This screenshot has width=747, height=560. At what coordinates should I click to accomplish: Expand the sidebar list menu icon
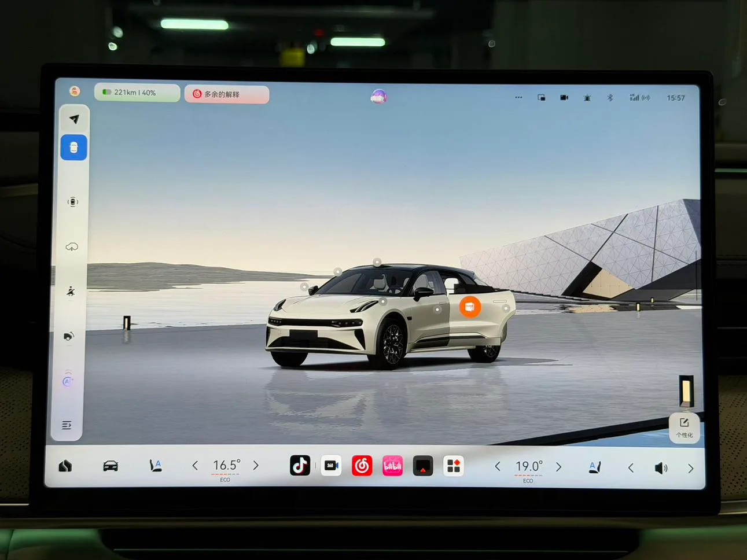[x=67, y=425]
